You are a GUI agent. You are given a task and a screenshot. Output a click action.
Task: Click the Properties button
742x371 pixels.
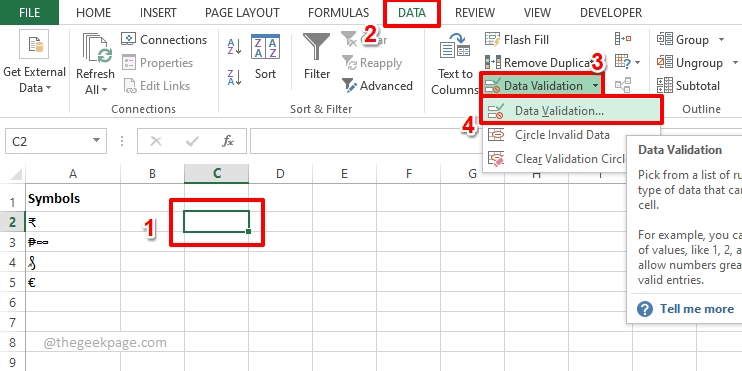click(x=158, y=63)
